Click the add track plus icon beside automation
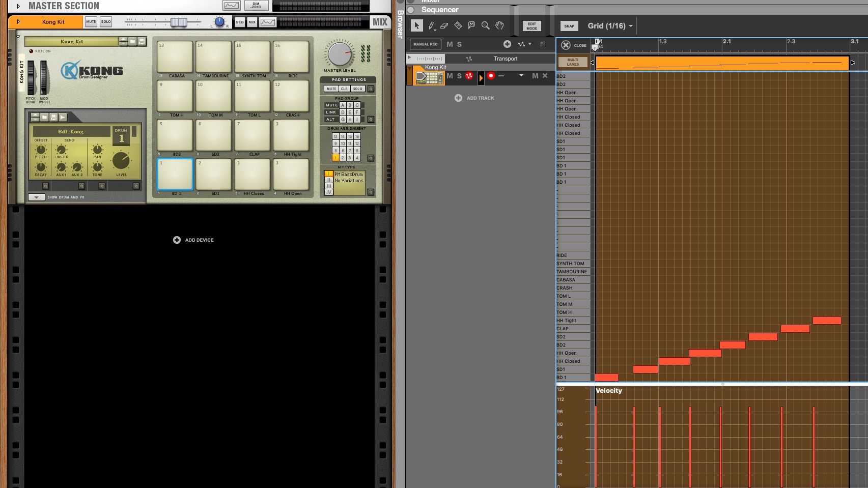868x488 pixels. [507, 44]
